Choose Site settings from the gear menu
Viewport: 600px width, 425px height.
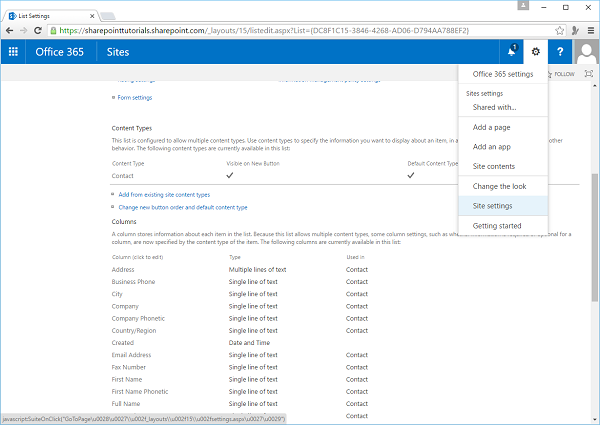tap(493, 205)
